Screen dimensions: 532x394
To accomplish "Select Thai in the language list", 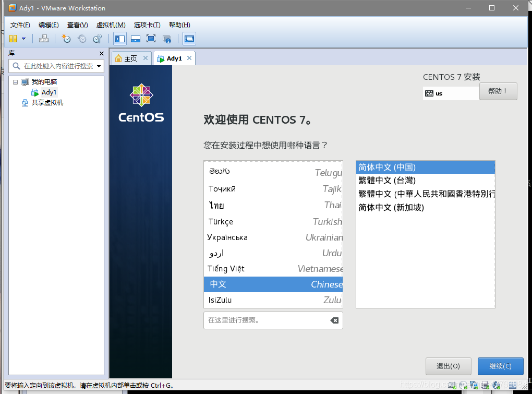I will pos(273,205).
